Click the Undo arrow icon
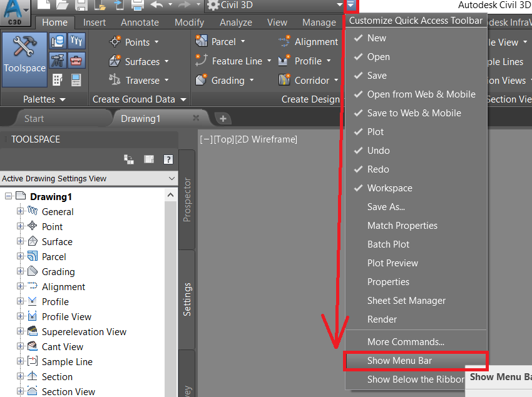Screen dimensions: 532x397 156,5
